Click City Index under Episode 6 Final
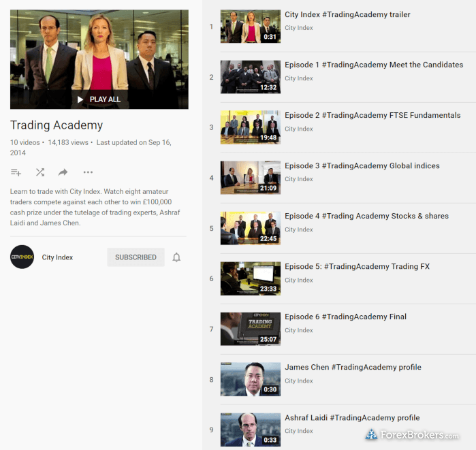Image resolution: width=476 pixels, height=450 pixels. point(299,330)
